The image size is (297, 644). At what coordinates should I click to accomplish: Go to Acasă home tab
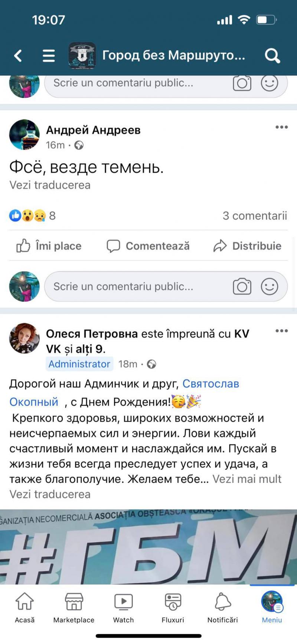point(25,607)
